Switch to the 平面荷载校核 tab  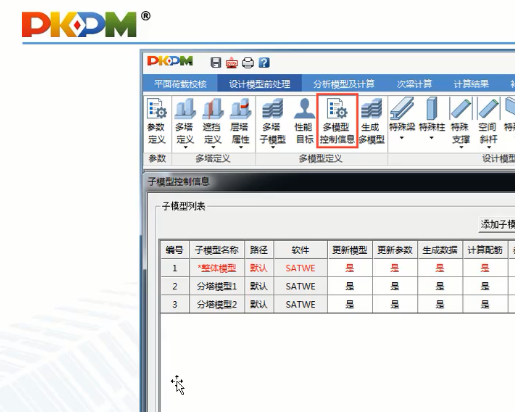click(x=180, y=84)
